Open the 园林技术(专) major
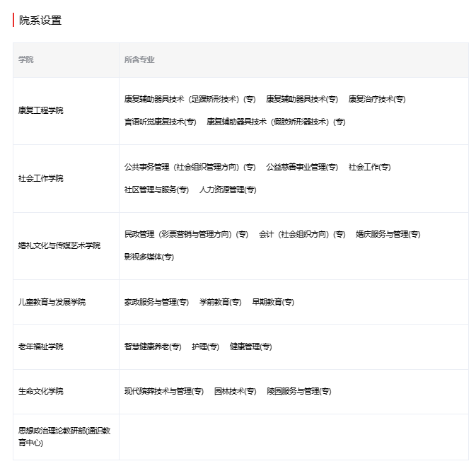The width and height of the screenshot is (476, 466). click(x=236, y=391)
